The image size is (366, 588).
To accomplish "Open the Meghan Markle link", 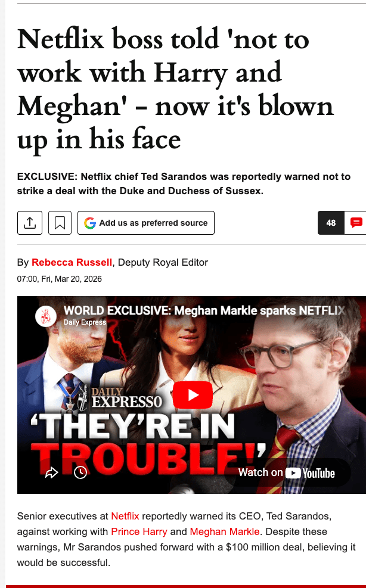I will pyautogui.click(x=225, y=531).
